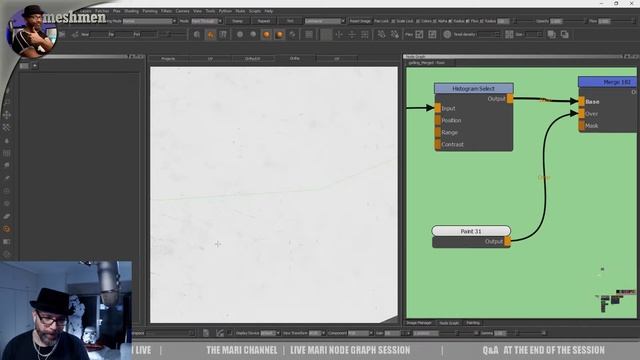Screen dimensions: 640x360
Task: Open the Help menu
Action: [x=269, y=11]
